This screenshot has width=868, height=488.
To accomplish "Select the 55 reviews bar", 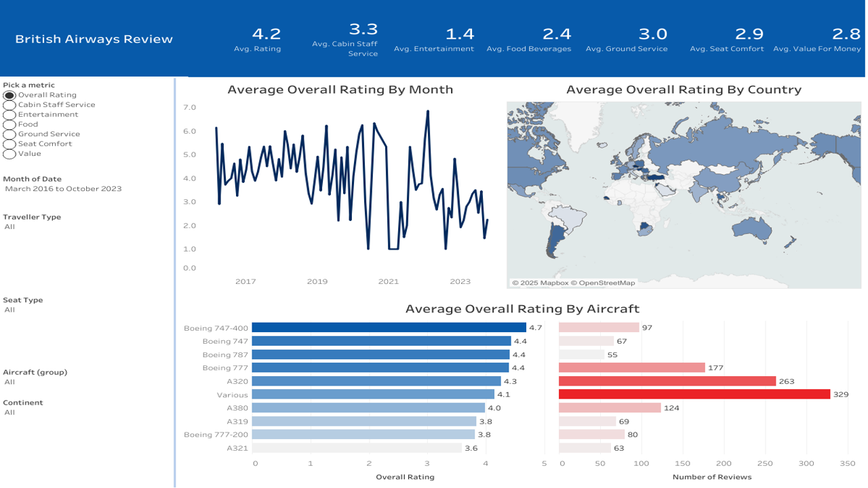I will tap(581, 354).
